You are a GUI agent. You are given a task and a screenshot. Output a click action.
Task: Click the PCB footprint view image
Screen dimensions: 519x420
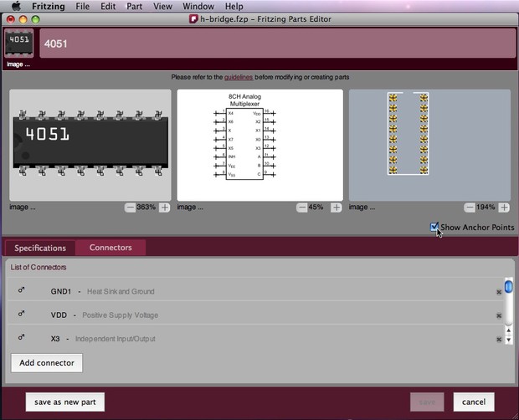tap(429, 145)
